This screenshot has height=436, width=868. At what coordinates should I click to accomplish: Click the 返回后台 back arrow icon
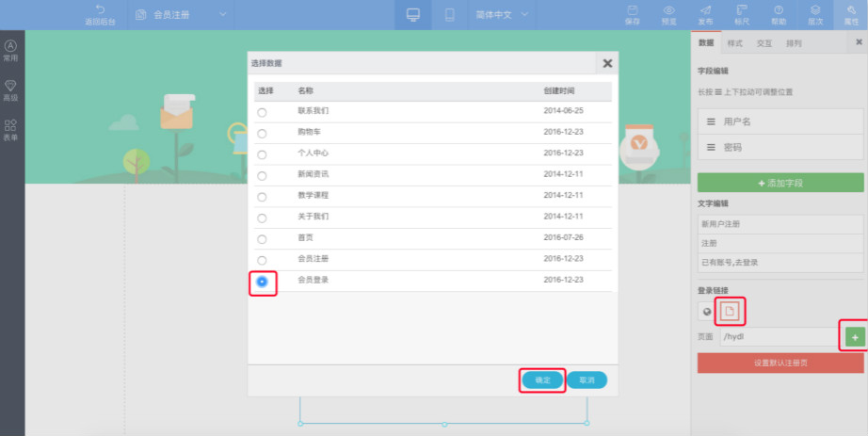[101, 9]
